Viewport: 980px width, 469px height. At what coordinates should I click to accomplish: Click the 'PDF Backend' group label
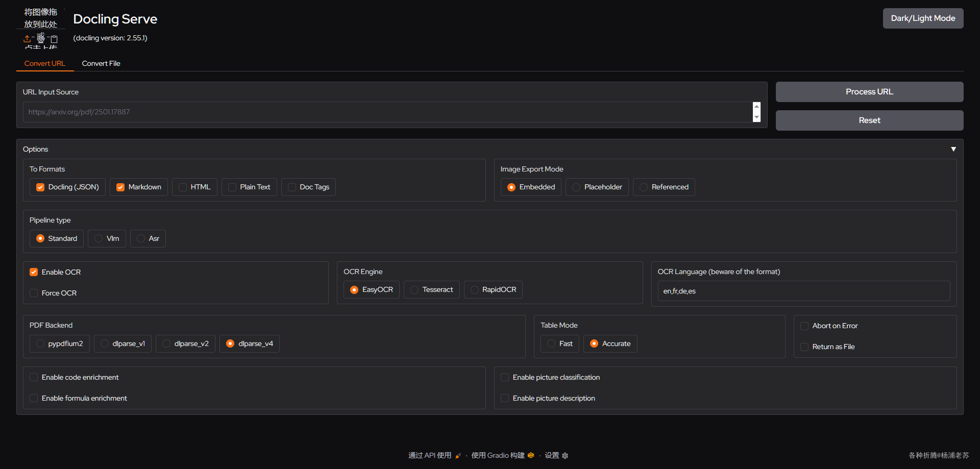51,326
